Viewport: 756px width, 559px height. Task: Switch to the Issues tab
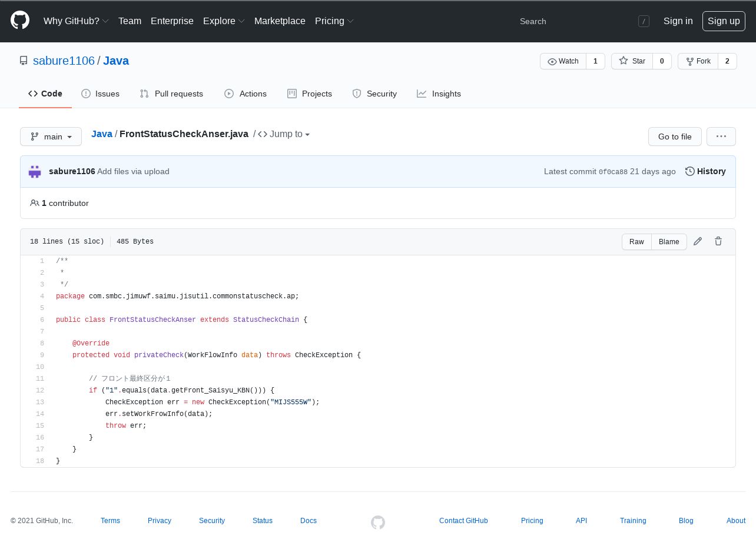tap(100, 94)
